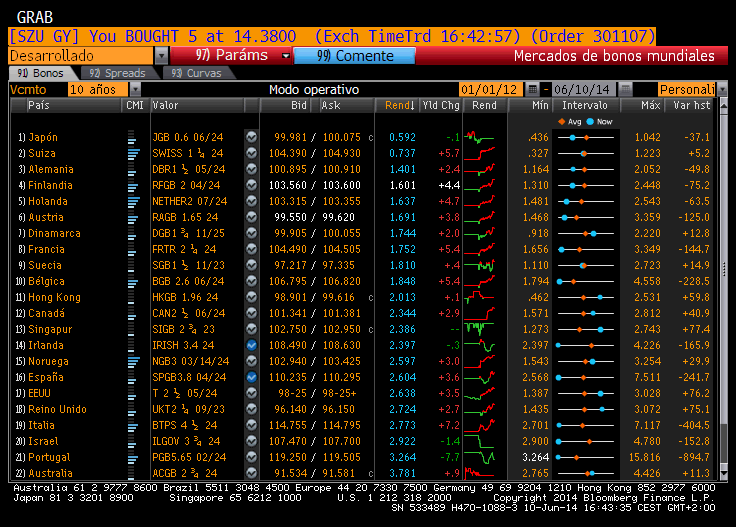Click the start date field 01/01/12
This screenshot has width=736, height=527.
(491, 89)
